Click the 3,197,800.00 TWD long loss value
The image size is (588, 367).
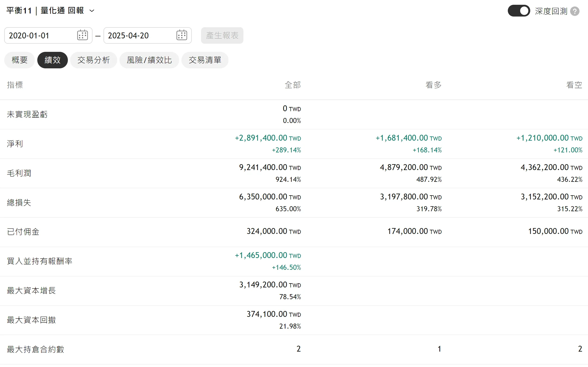tap(411, 197)
